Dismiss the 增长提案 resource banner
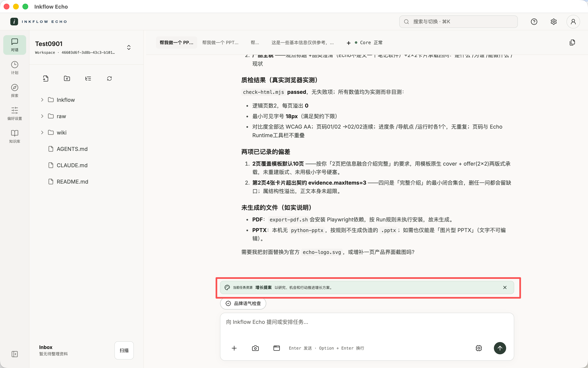The image size is (588, 368). [505, 287]
